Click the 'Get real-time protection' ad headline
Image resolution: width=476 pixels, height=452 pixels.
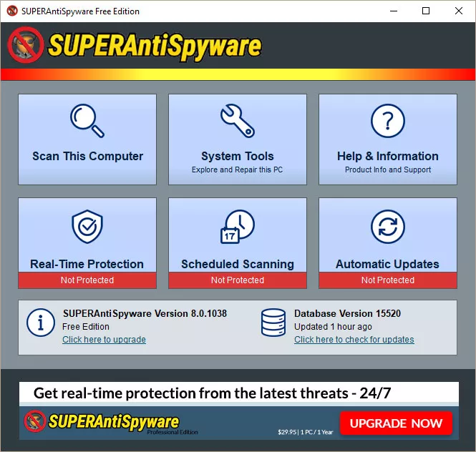point(212,393)
